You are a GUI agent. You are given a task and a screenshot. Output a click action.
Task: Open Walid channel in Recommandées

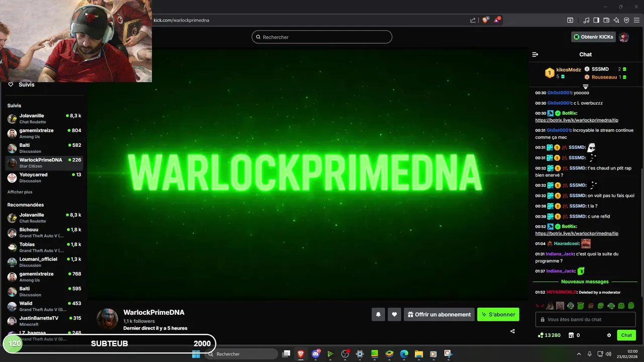[x=44, y=306]
